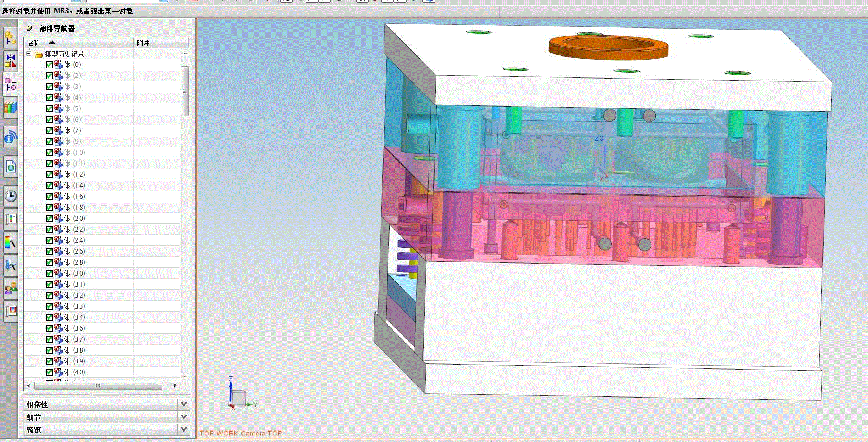The width and height of the screenshot is (868, 442).
Task: Click the view triad cube in viewport corner
Action: (x=239, y=398)
